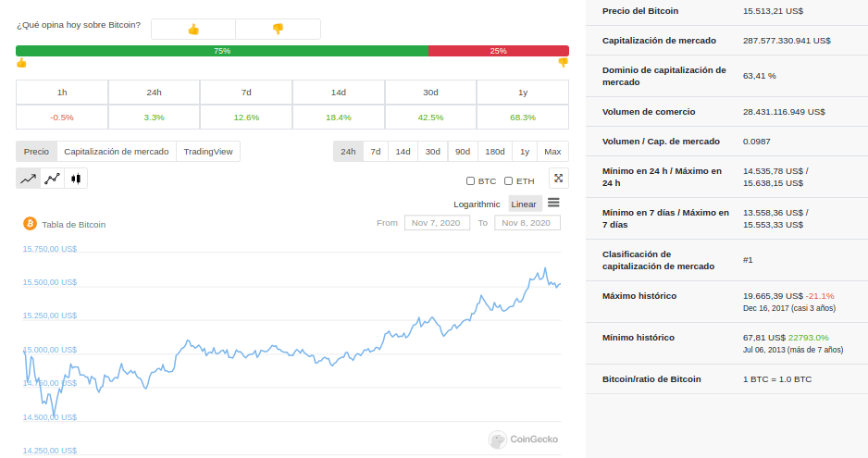
Task: Click all-time low 67,81 US$
Action: (x=764, y=338)
